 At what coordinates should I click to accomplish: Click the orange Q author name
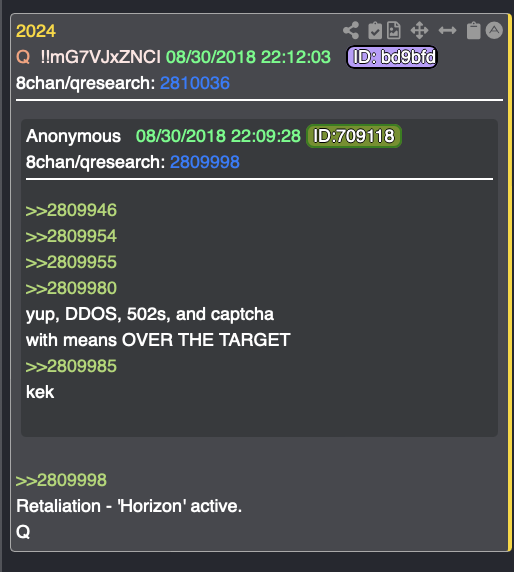[x=23, y=57]
